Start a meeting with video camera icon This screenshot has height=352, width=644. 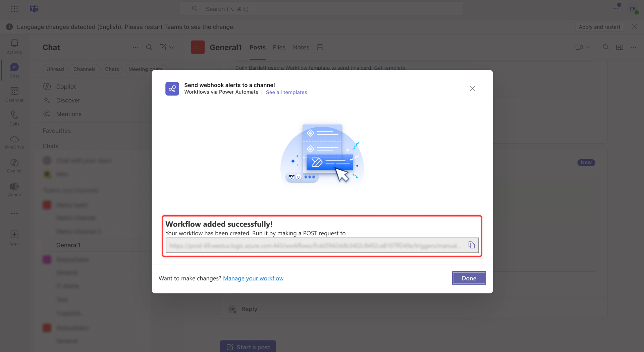pyautogui.click(x=579, y=47)
